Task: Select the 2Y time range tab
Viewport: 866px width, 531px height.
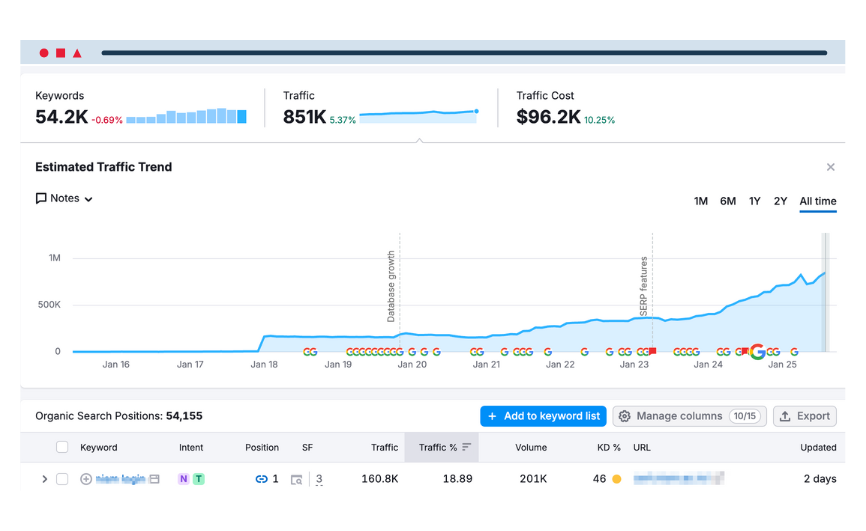Action: coord(780,201)
